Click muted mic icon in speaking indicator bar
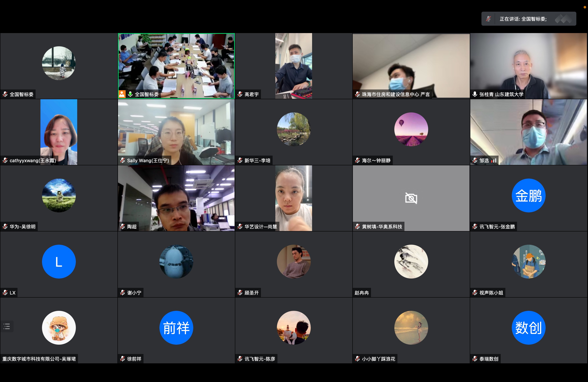The image size is (588, 382). click(x=488, y=19)
